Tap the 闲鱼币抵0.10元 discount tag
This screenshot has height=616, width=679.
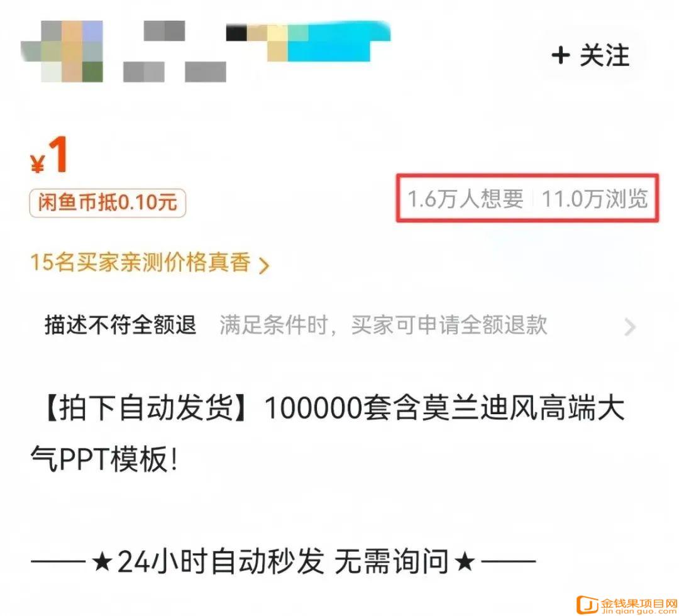click(x=108, y=202)
